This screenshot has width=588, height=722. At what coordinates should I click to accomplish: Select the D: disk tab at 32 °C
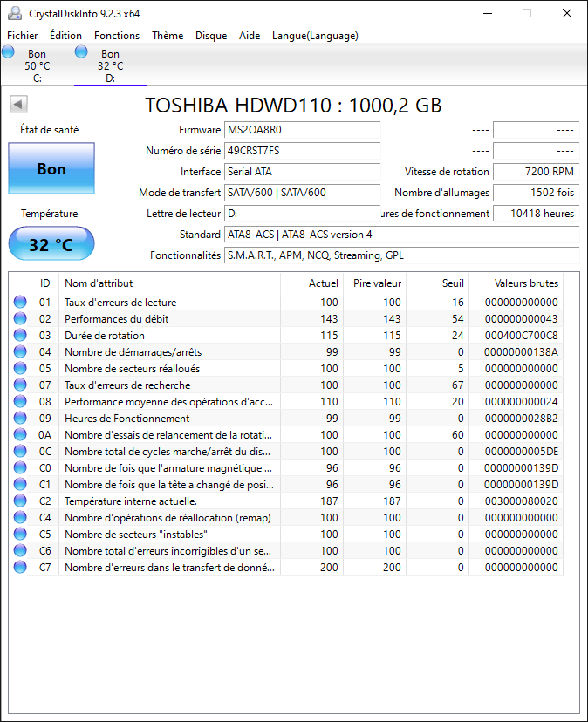pos(111,65)
